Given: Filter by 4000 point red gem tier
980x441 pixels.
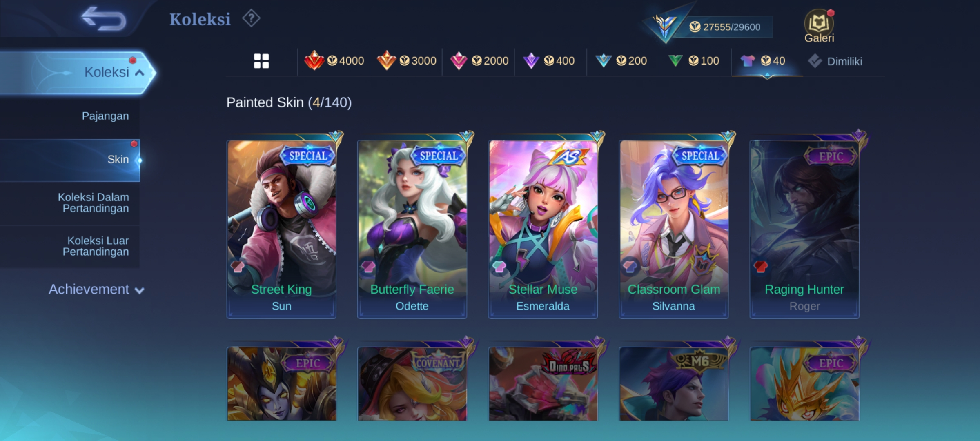Looking at the screenshot, I should (x=334, y=61).
